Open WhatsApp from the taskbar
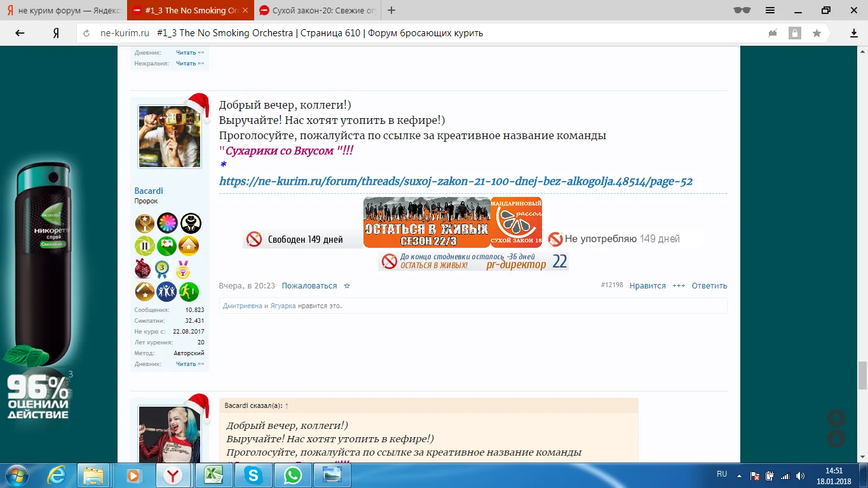Viewport: 868px width, 488px height. coord(293,475)
